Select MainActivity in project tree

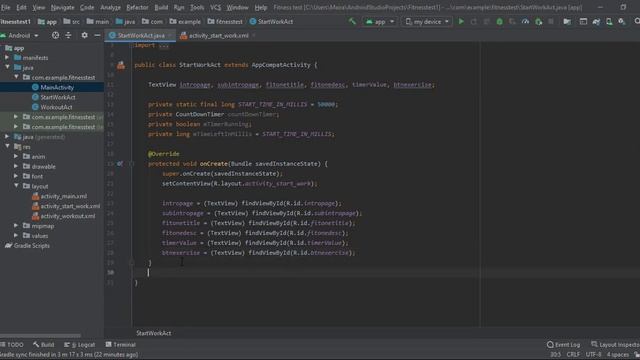coord(57,87)
